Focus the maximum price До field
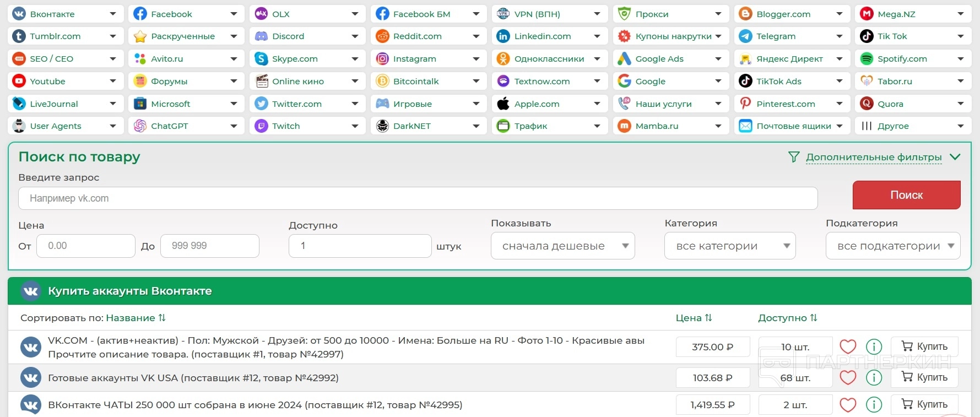The height and width of the screenshot is (417, 980). click(210, 246)
